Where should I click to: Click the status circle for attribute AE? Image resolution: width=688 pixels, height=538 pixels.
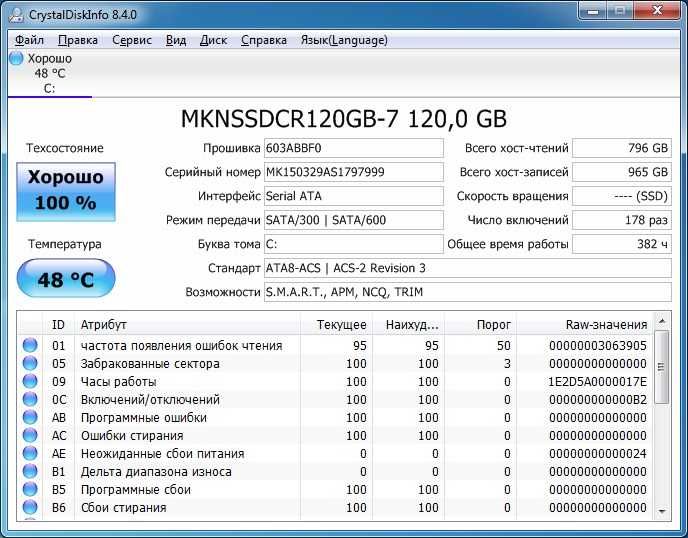pyautogui.click(x=30, y=453)
